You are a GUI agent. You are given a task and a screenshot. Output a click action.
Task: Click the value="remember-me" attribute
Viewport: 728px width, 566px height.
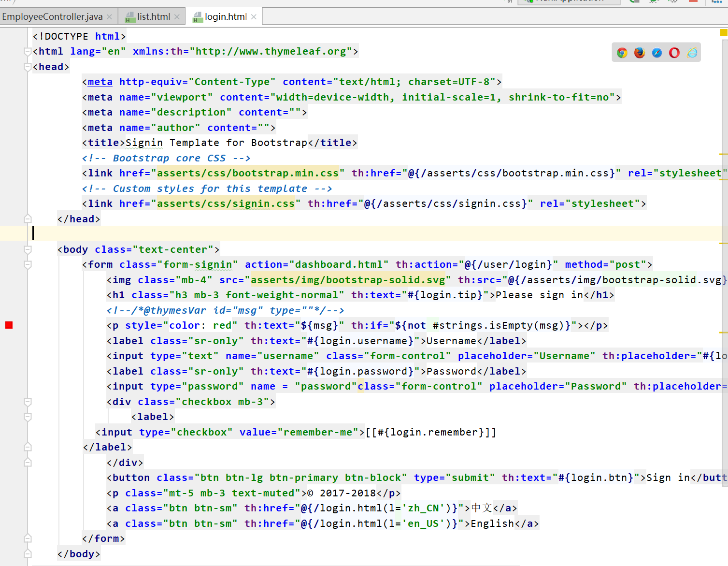299,432
